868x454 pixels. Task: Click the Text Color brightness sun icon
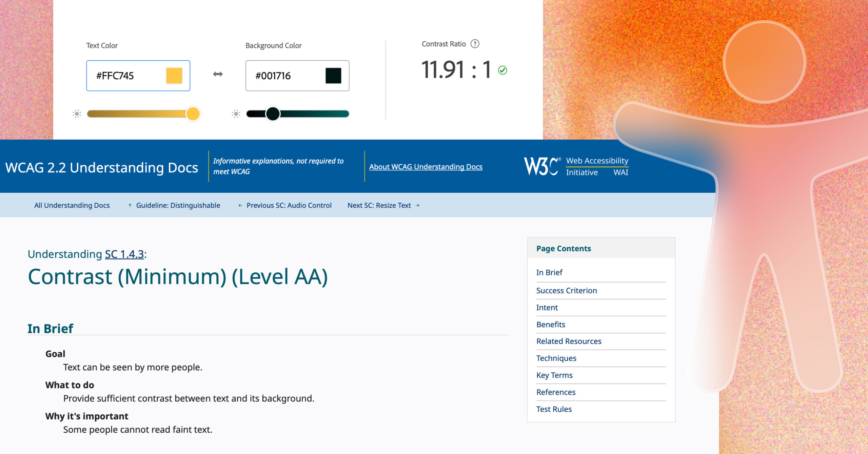click(x=77, y=114)
